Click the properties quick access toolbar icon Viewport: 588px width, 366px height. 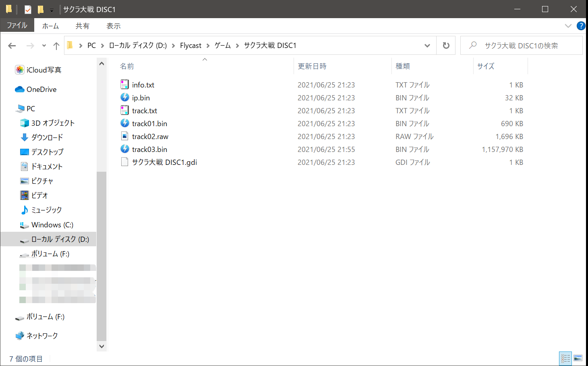click(x=28, y=9)
